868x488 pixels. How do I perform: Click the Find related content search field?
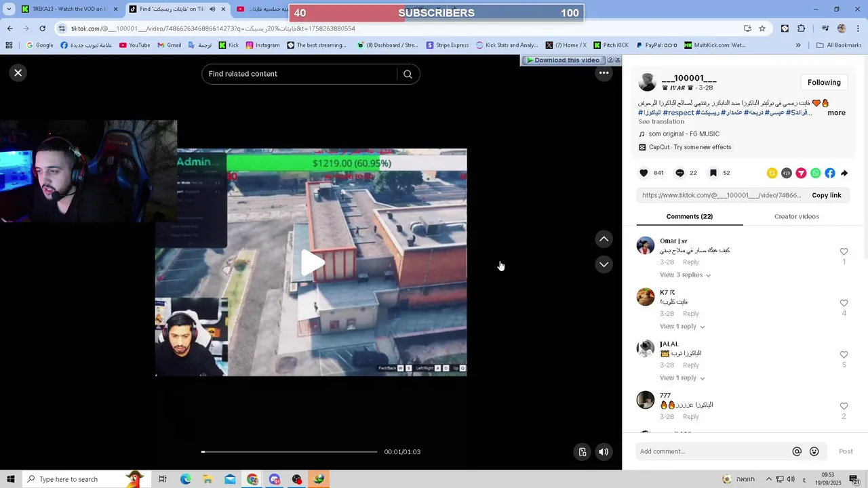302,74
